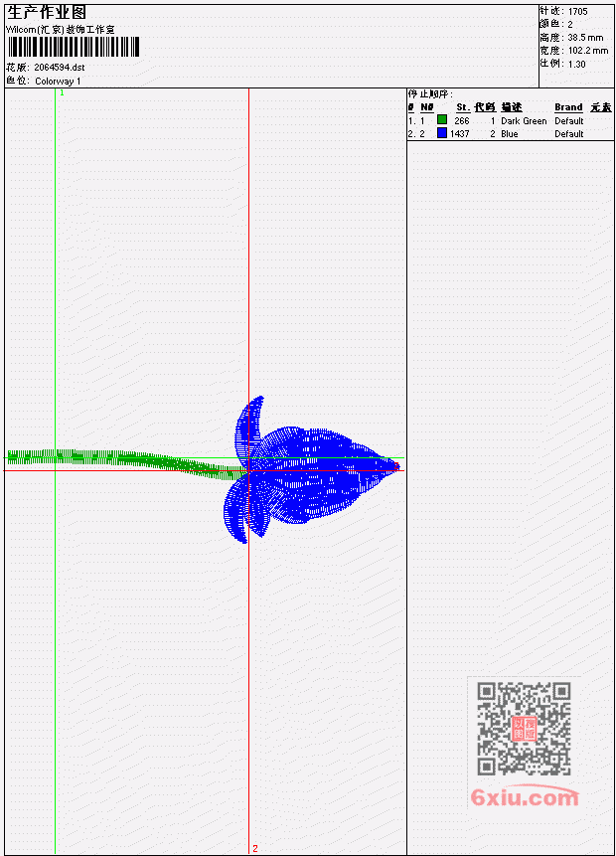
Task: Click the 'St.' column header
Action: tap(463, 107)
